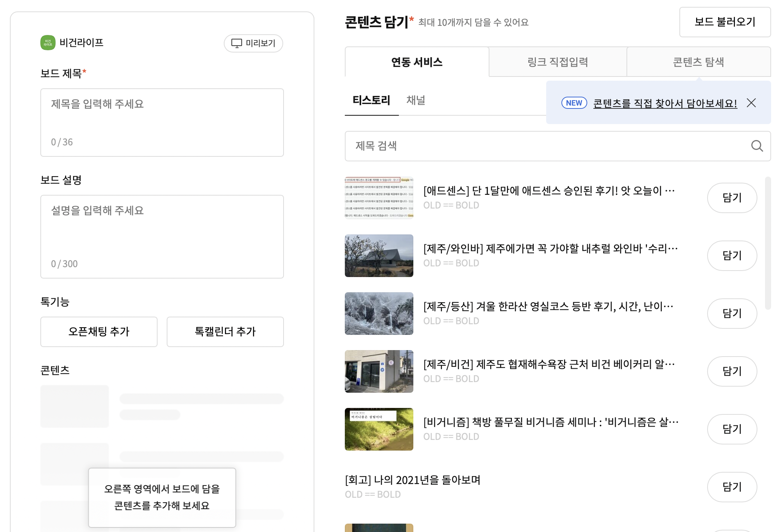Switch to the 콘텐츠 탐색 tab
Image resolution: width=781 pixels, height=532 pixels.
(x=699, y=62)
